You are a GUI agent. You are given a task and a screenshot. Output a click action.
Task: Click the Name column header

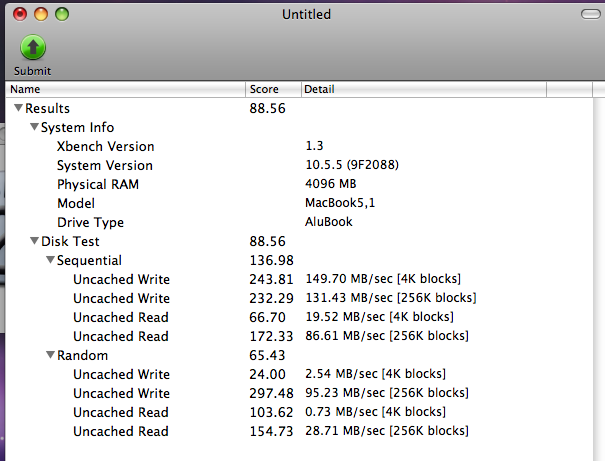(125, 89)
